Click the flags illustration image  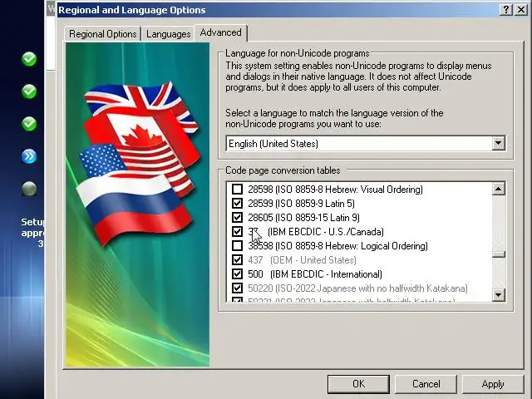[137, 204]
